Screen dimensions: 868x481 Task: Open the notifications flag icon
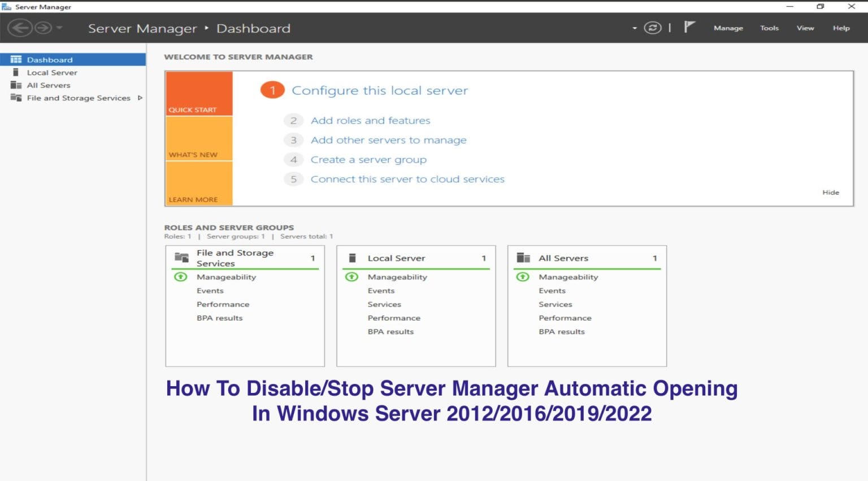coord(689,26)
